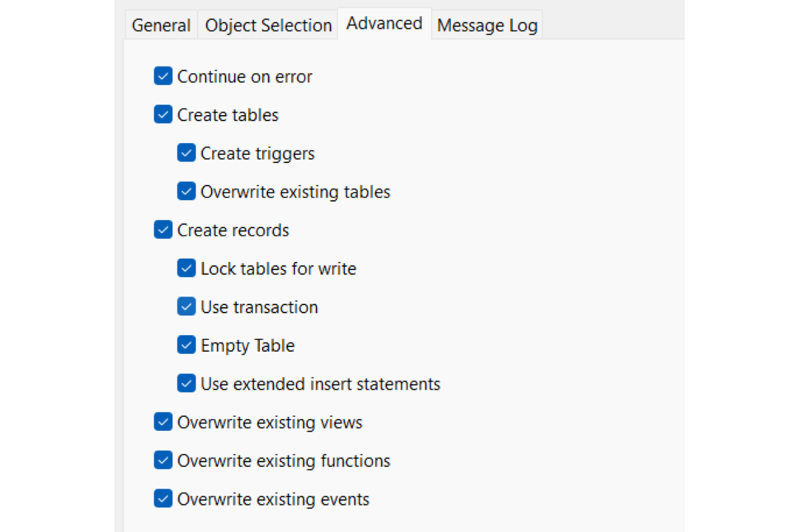Select the Advanced tab

tap(384, 24)
